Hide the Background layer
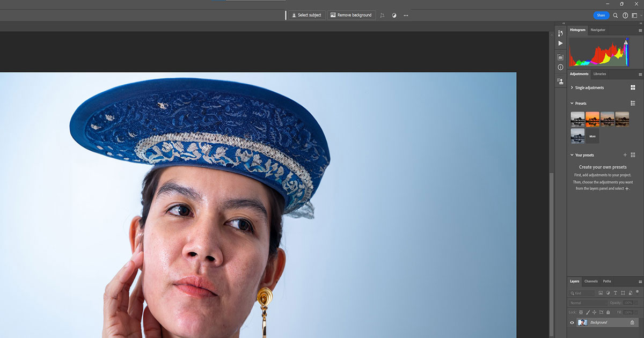 point(571,322)
